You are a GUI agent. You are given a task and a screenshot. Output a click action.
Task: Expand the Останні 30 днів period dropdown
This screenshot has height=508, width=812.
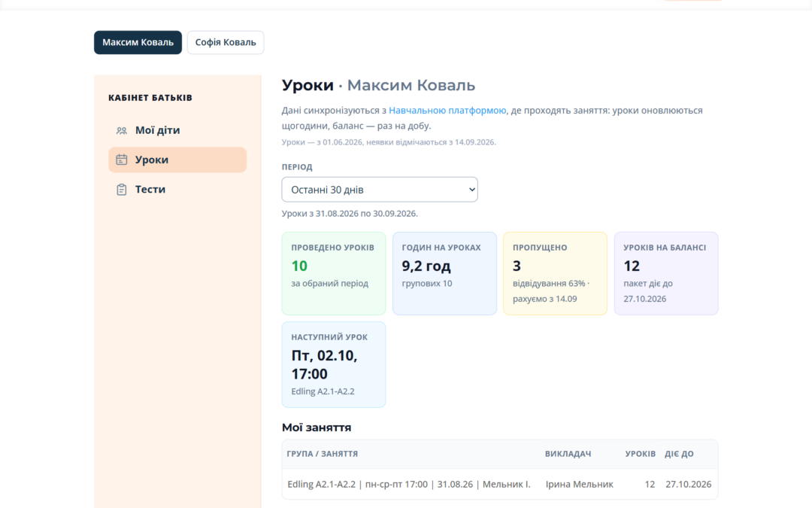(380, 190)
